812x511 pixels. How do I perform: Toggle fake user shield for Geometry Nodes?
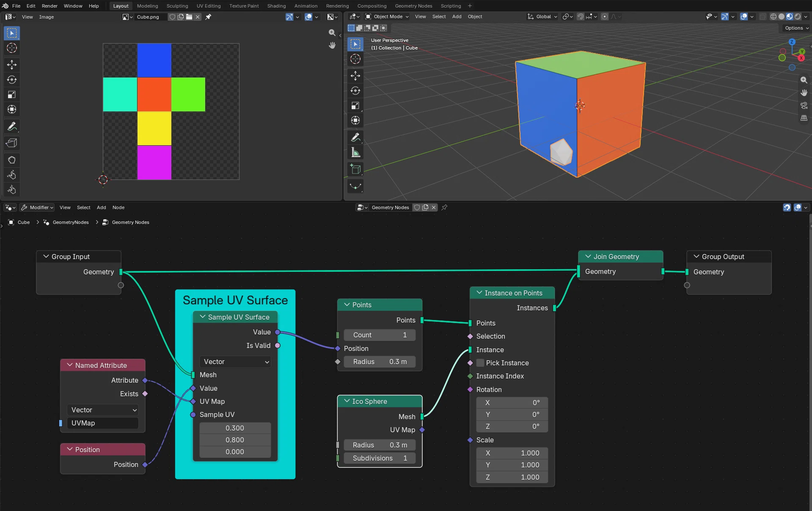point(417,207)
